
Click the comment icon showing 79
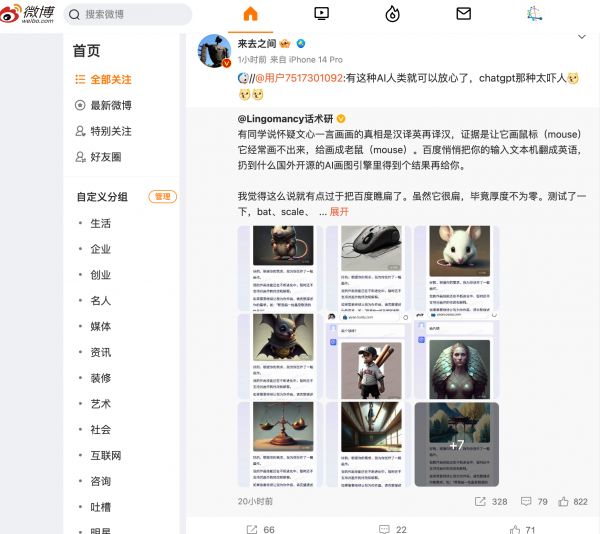[526, 501]
